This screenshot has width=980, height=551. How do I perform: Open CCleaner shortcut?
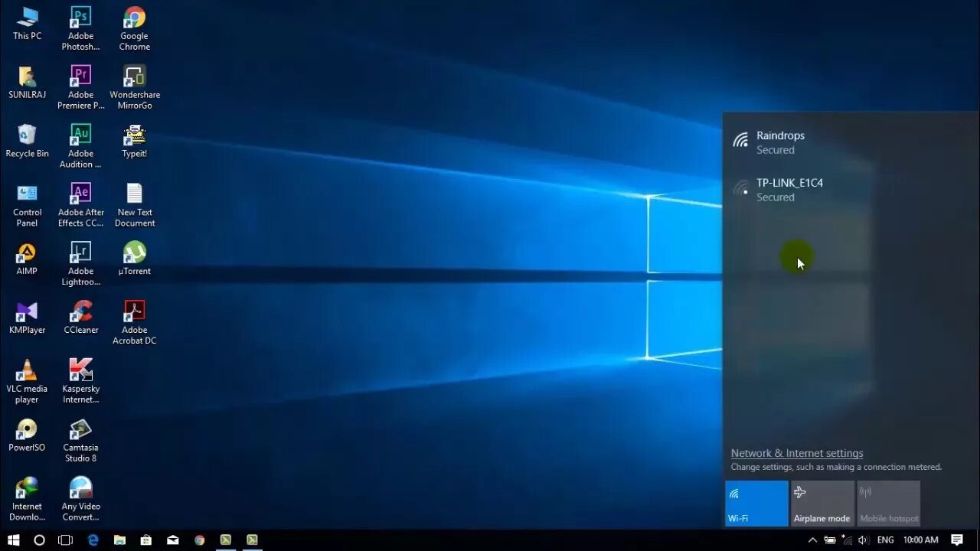click(x=80, y=318)
